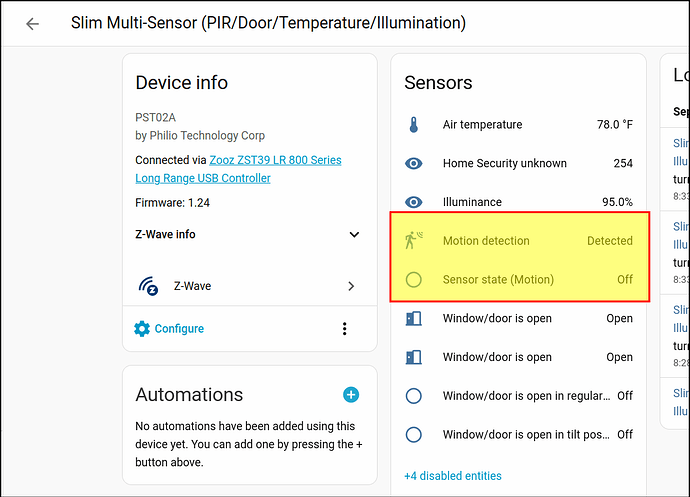690x497 pixels.
Task: Click the Air temperature thermometer icon
Action: (414, 125)
